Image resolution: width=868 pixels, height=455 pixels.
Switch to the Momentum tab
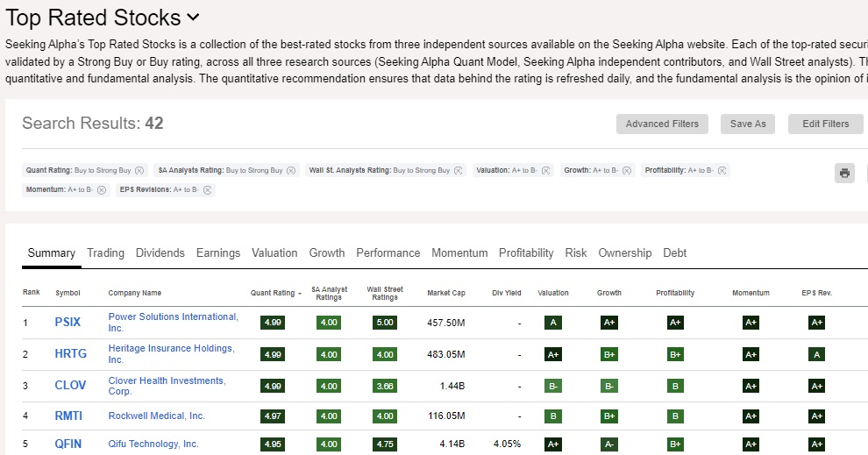pyautogui.click(x=459, y=253)
